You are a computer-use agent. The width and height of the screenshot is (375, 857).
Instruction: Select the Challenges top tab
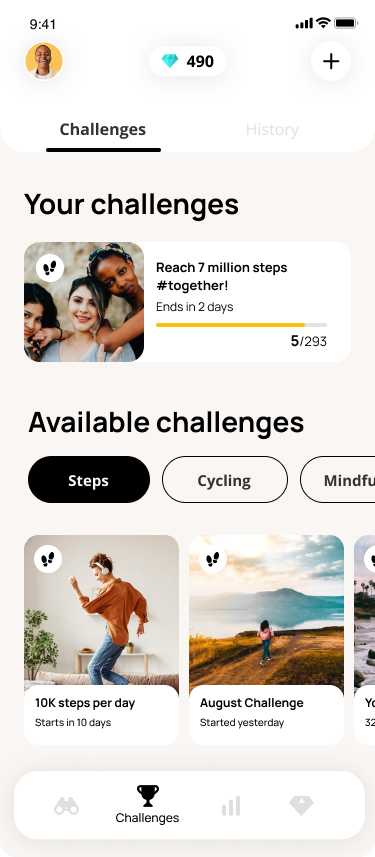click(103, 130)
